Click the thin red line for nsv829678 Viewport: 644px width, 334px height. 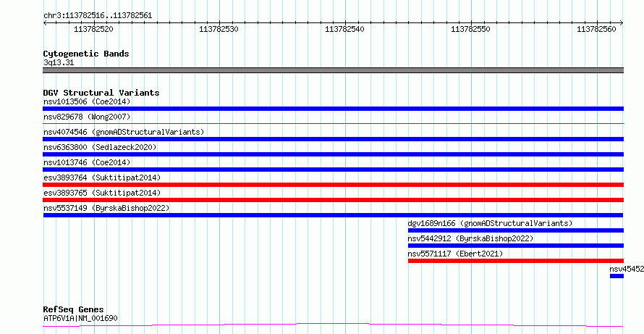(333, 123)
